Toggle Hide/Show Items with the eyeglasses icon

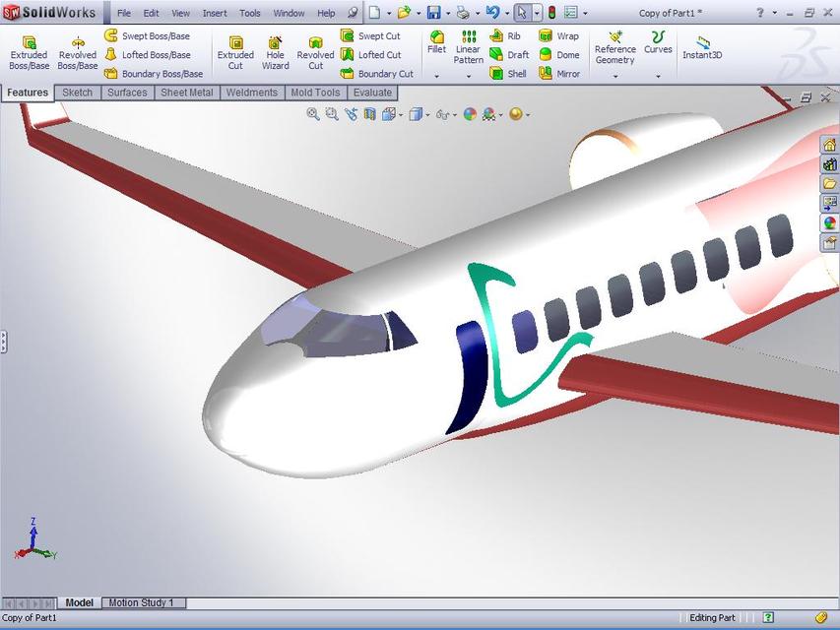tap(443, 114)
